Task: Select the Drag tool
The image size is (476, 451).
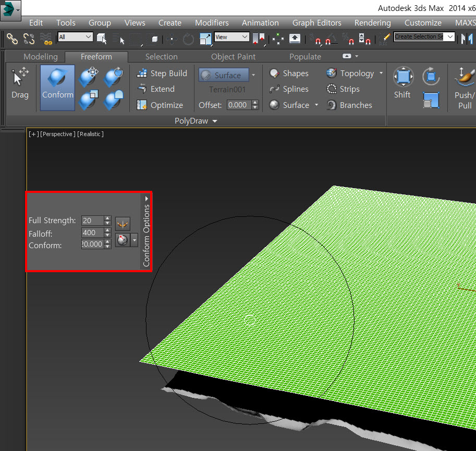Action: (20, 83)
